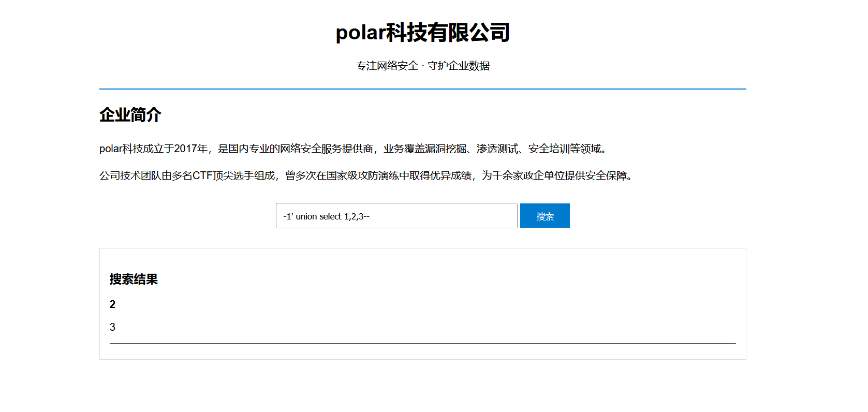Click the bold result value 2

point(112,304)
